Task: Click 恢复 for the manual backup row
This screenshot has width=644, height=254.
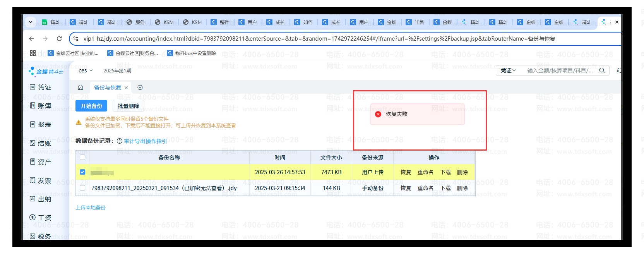Action: click(406, 188)
